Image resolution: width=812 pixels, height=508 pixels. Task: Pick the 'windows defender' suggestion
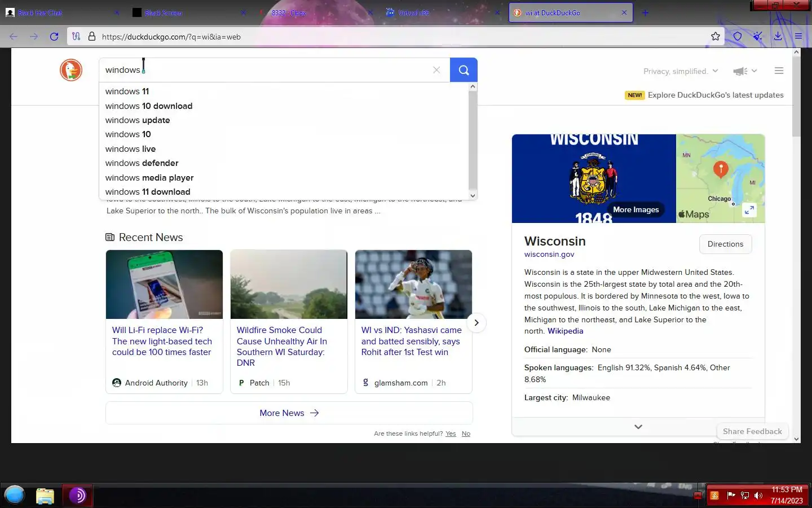point(284,163)
